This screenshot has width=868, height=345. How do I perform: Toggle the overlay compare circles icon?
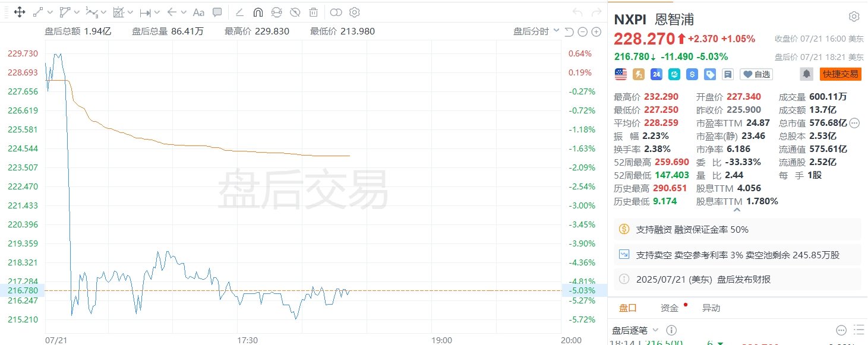point(336,12)
